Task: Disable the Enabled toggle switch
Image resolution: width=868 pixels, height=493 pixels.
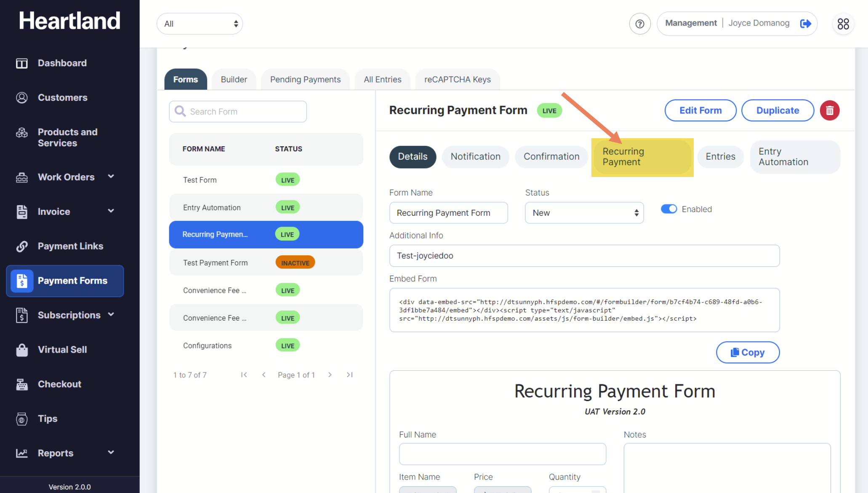Action: coord(668,209)
